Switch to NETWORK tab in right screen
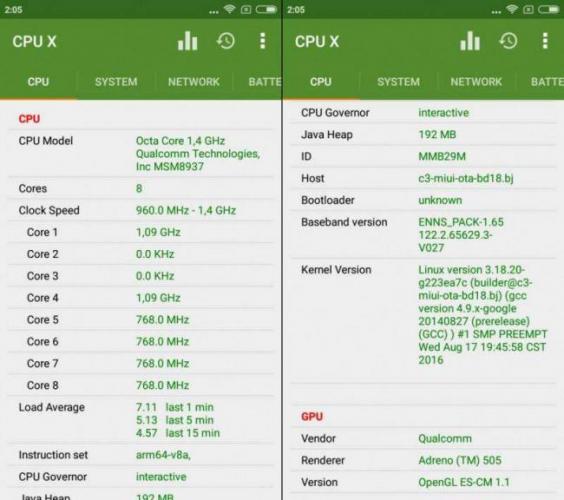564x500 pixels. (x=476, y=82)
